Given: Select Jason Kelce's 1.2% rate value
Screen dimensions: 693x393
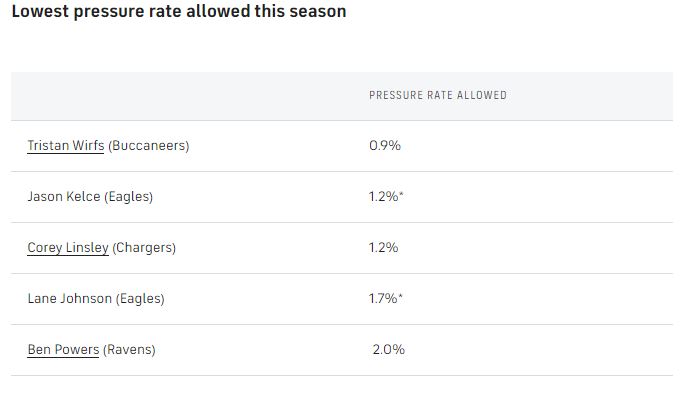Looking at the screenshot, I should coord(383,196).
